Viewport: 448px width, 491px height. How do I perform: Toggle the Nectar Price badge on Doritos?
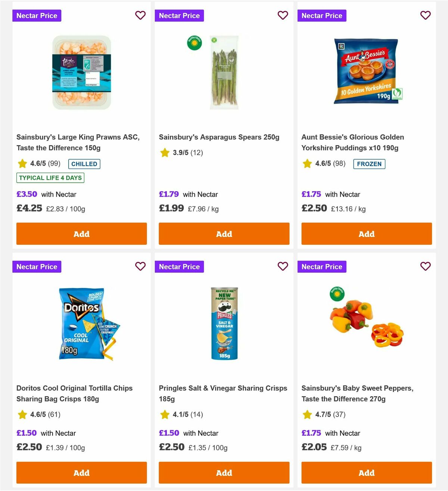pos(37,266)
